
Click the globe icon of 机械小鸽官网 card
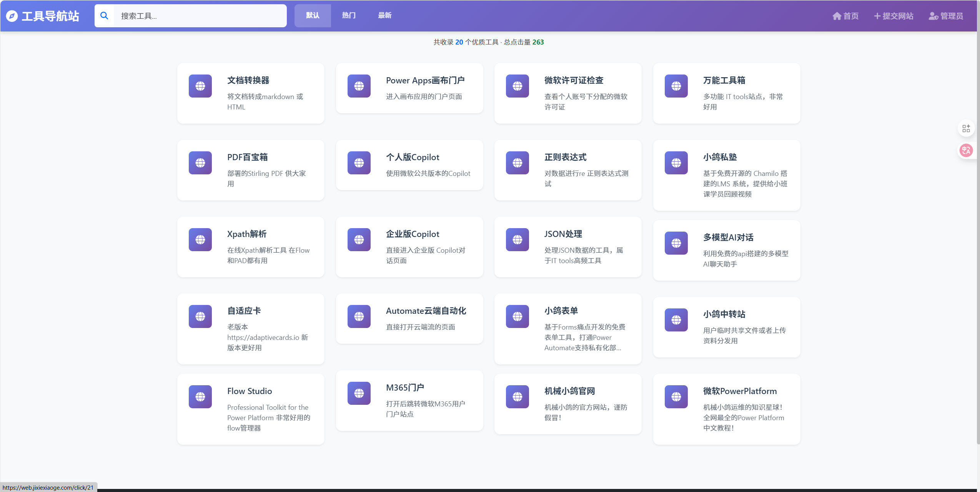[517, 397]
